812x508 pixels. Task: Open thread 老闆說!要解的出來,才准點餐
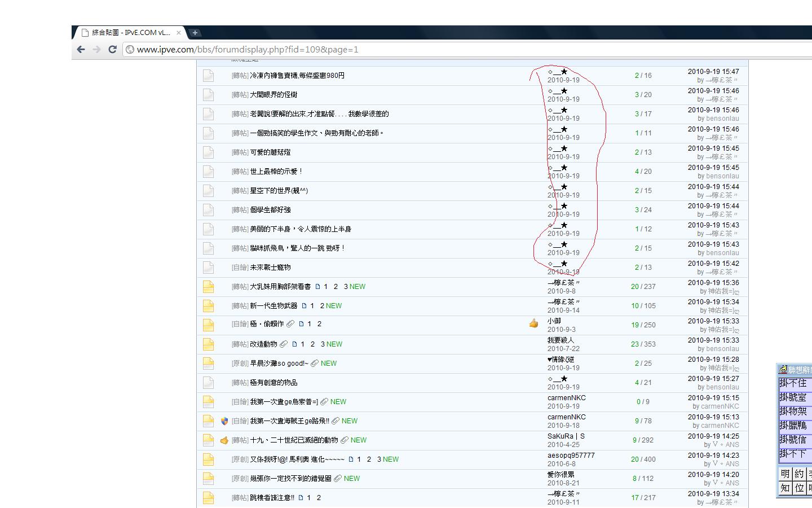pyautogui.click(x=319, y=114)
